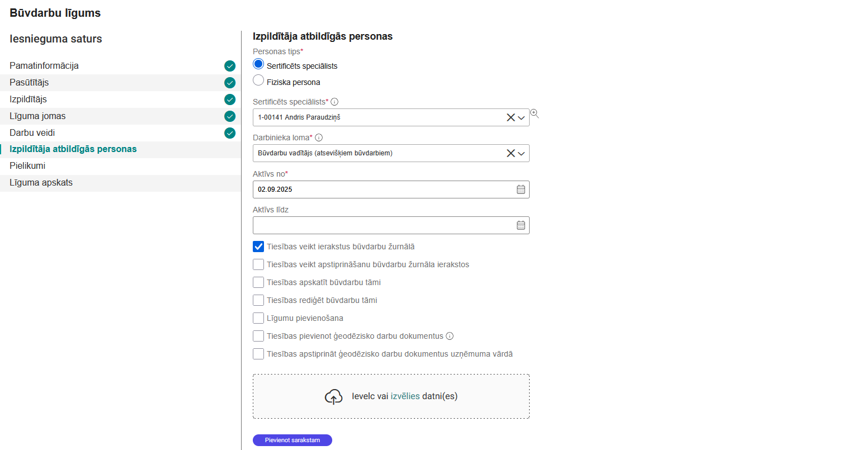Click the cloud upload icon
868x450 pixels.
coord(333,396)
